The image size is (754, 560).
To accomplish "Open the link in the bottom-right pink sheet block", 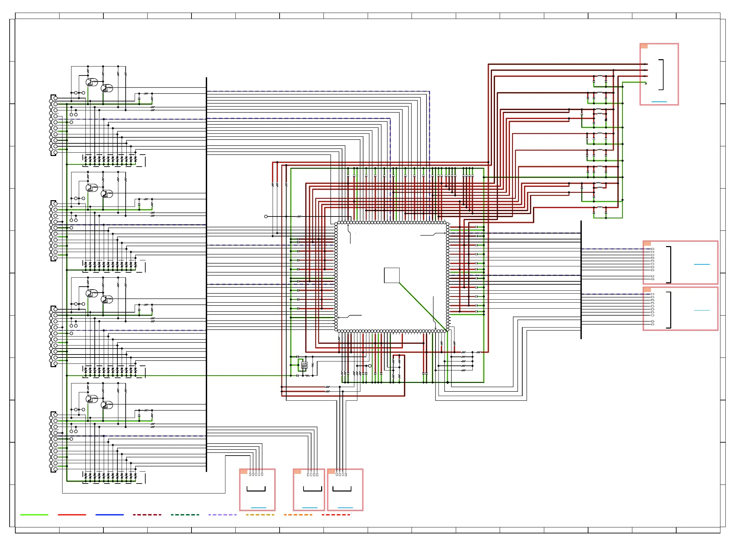I will click(345, 507).
